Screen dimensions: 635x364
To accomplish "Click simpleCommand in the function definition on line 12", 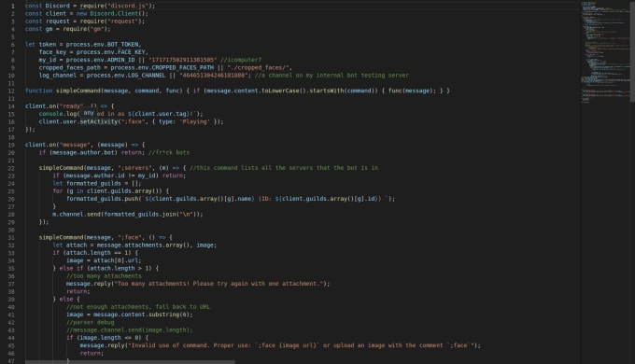I will point(78,91).
